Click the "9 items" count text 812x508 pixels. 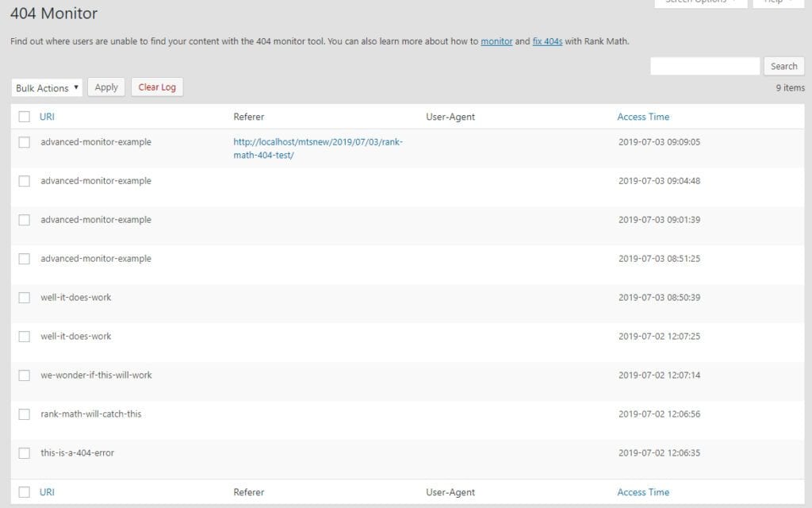(791, 88)
